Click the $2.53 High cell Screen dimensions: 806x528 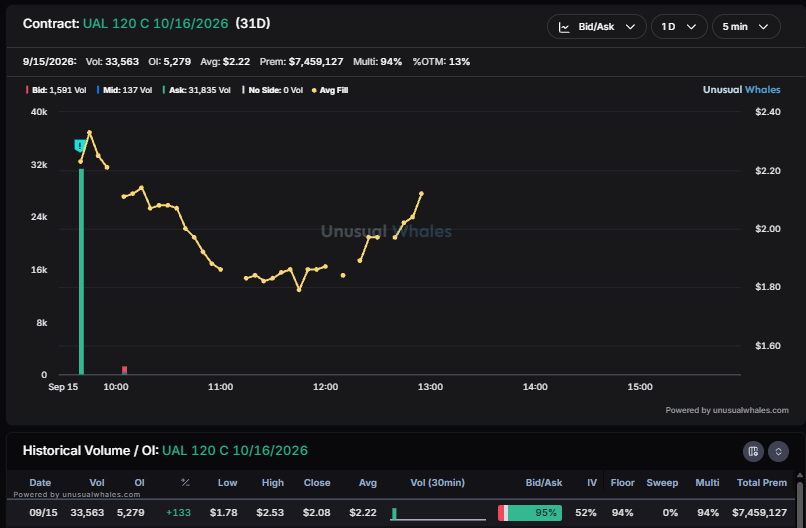pyautogui.click(x=270, y=513)
